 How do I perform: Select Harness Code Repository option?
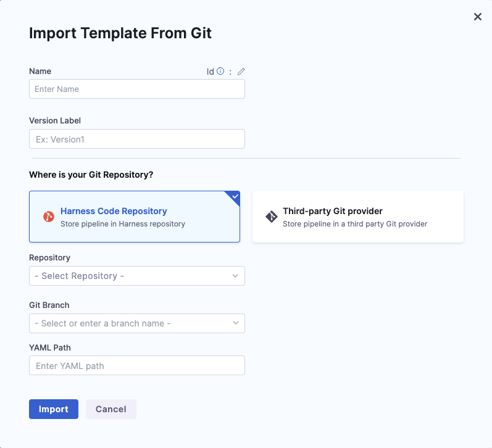pos(134,217)
